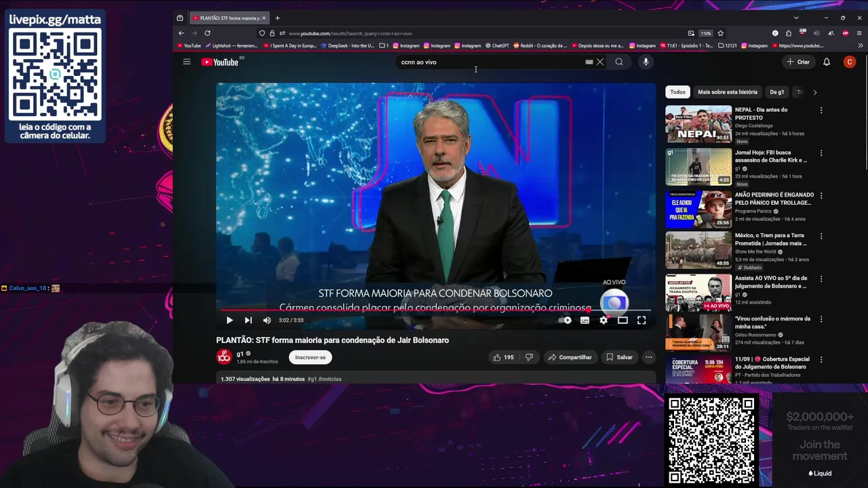Screen dimensions: 868x488
Task: Focus the search field with 'ccnn ao vivo'
Action: (x=492, y=62)
